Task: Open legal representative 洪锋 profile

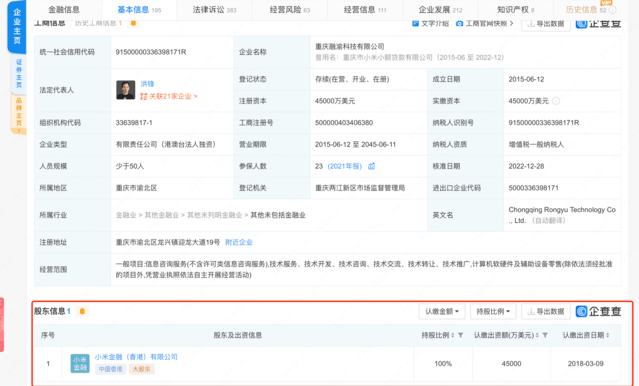Action: coord(147,84)
